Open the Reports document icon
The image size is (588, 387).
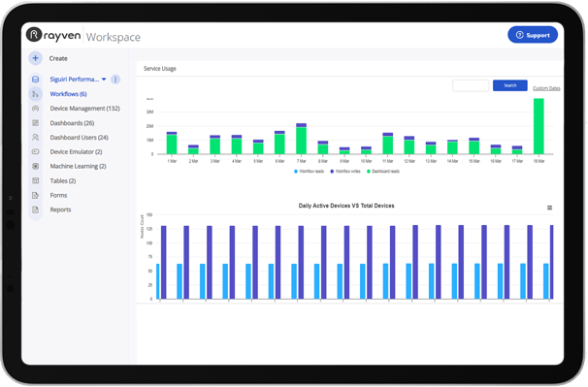click(35, 210)
